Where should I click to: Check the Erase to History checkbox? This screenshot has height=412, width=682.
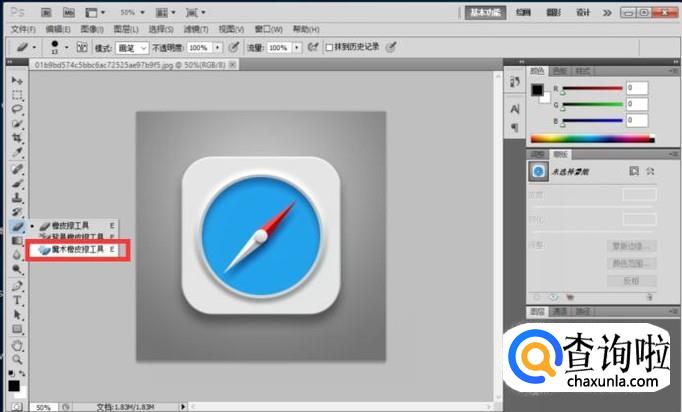tap(329, 47)
